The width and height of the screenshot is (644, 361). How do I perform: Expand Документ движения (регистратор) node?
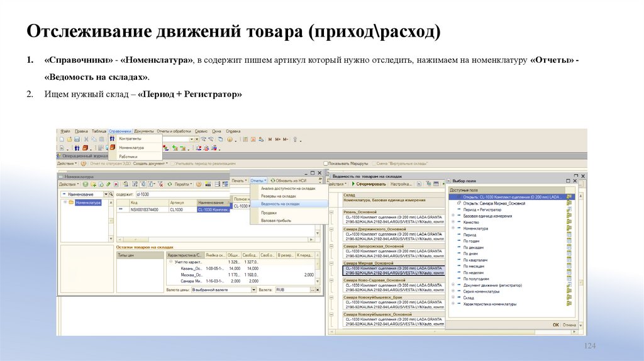pos(453,285)
